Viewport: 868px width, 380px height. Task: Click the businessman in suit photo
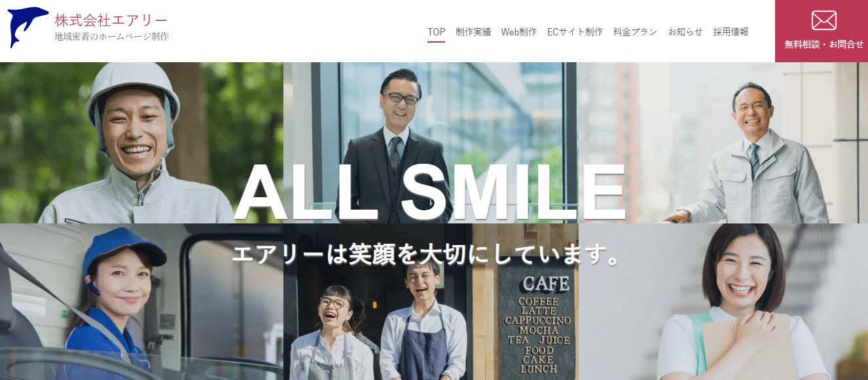pyautogui.click(x=430, y=143)
